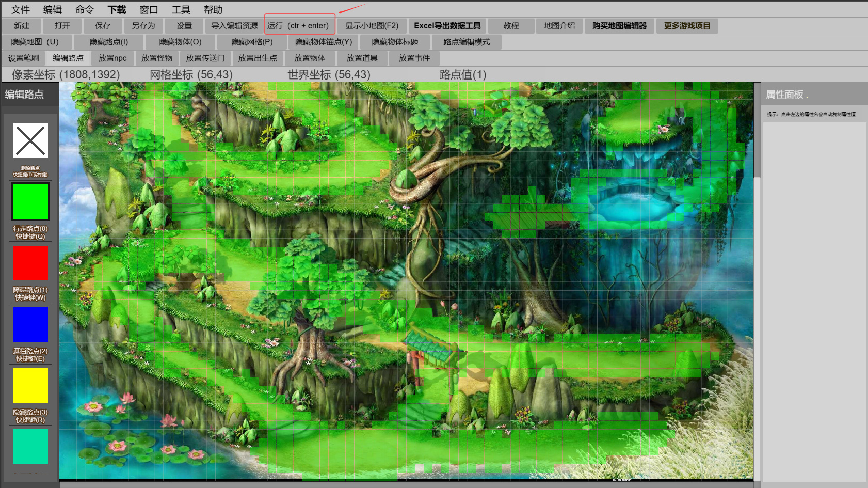Viewport: 868px width, 488px height.
Task: Switch to the 放置npc tab
Action: click(112, 58)
